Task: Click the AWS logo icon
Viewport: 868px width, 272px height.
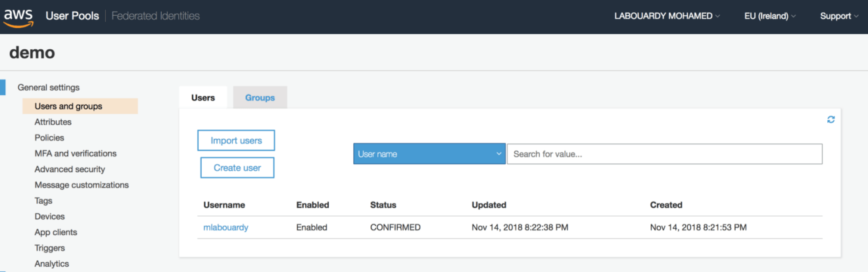Action: coord(18,17)
